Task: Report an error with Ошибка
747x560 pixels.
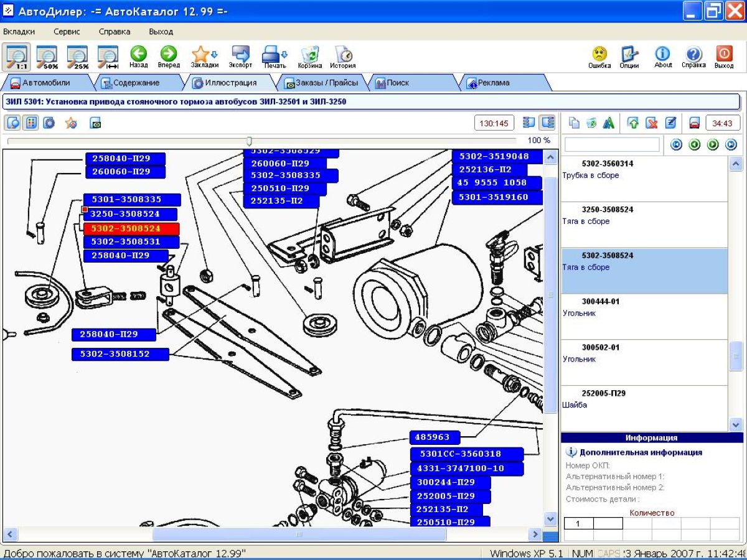Action: (599, 57)
